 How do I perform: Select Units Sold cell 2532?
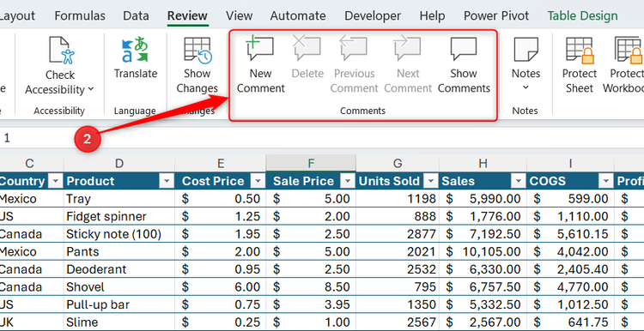(398, 269)
